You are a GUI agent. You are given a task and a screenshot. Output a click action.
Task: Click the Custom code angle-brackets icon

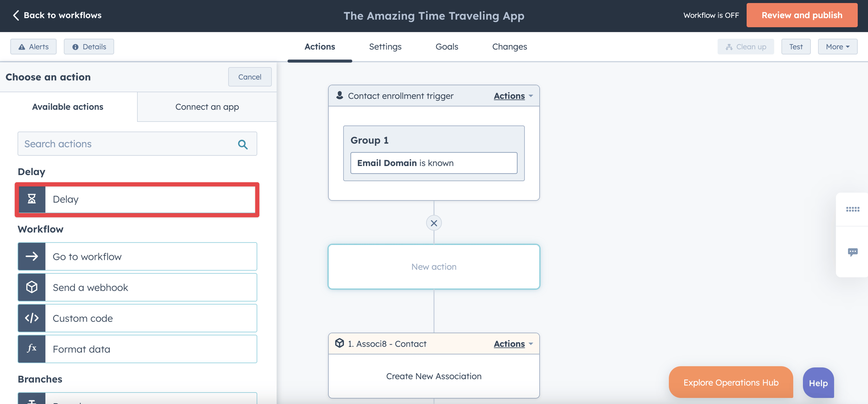[31, 318]
